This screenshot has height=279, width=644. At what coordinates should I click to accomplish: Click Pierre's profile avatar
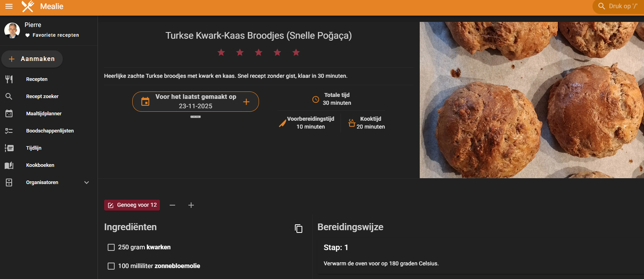click(x=12, y=30)
